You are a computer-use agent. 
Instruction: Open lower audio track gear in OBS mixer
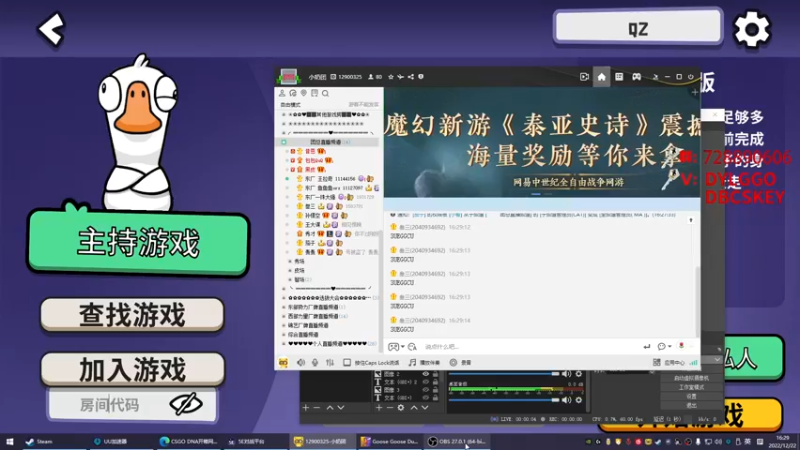579,400
